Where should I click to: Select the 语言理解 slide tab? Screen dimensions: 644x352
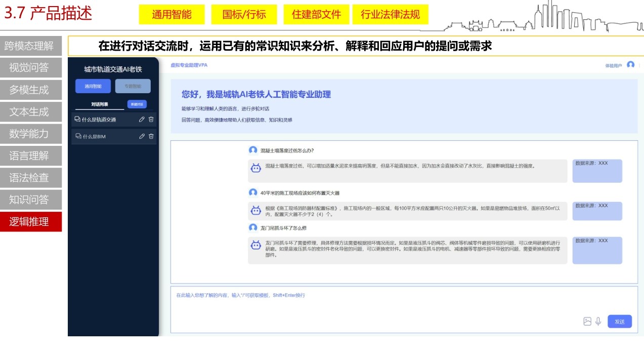tap(31, 155)
